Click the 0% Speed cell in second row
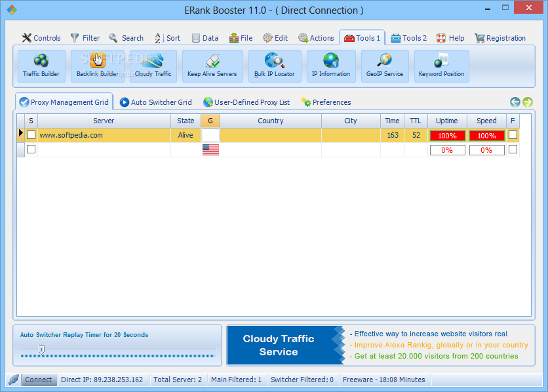The height and width of the screenshot is (392, 548). click(487, 150)
